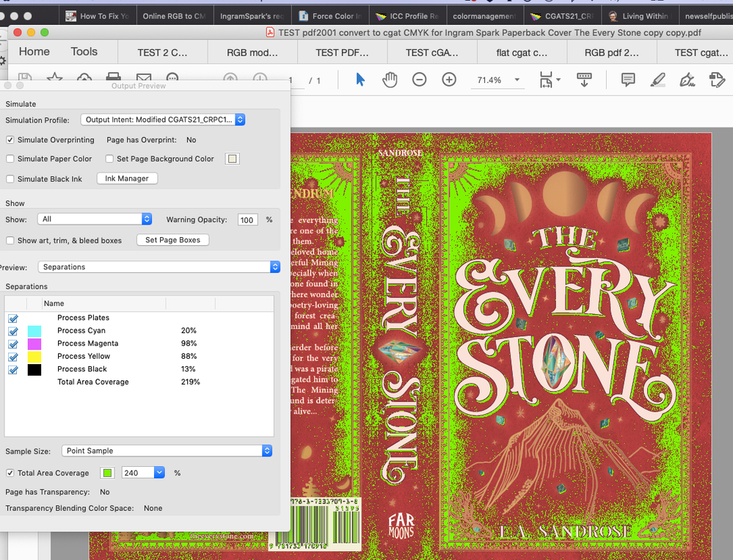This screenshot has width=733, height=560.
Task: Enable Simulate Paper Color
Action: coord(10,159)
